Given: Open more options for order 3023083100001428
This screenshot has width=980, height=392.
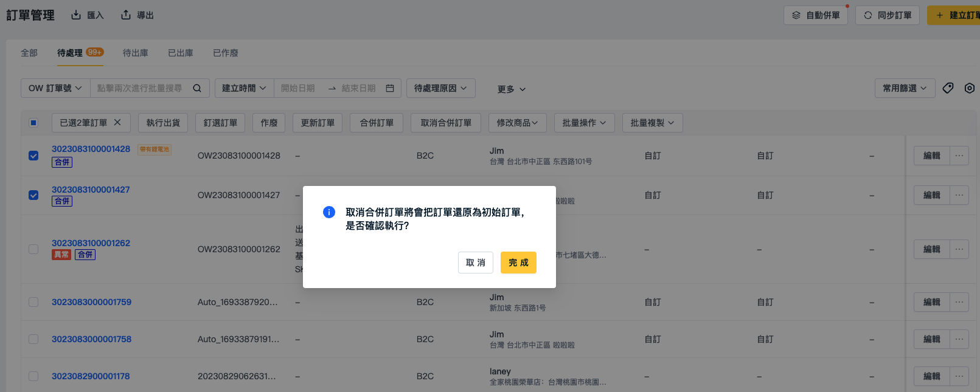Looking at the screenshot, I should 959,156.
